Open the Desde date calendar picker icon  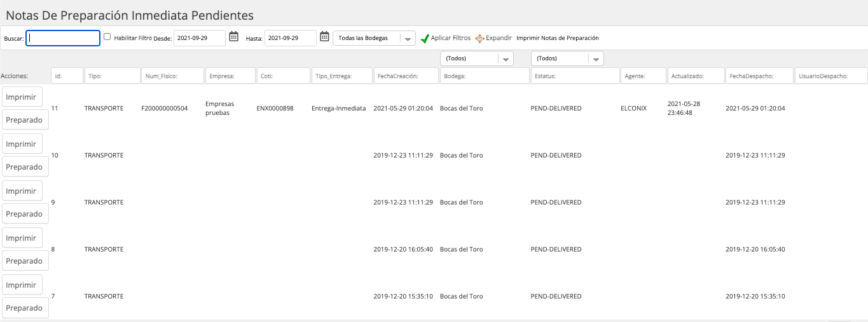[x=233, y=37]
